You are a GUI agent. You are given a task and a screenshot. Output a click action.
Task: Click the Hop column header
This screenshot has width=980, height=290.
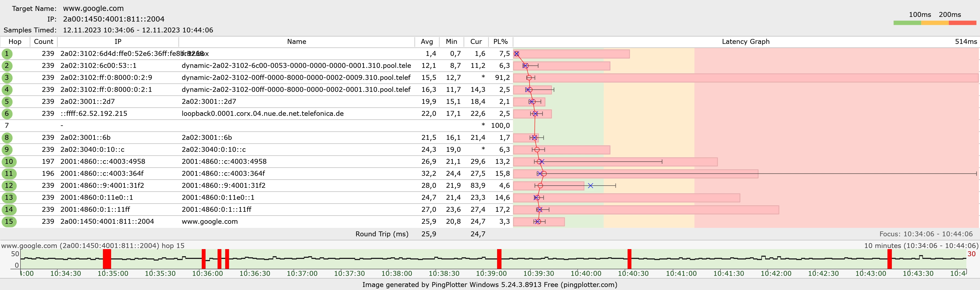(15, 42)
